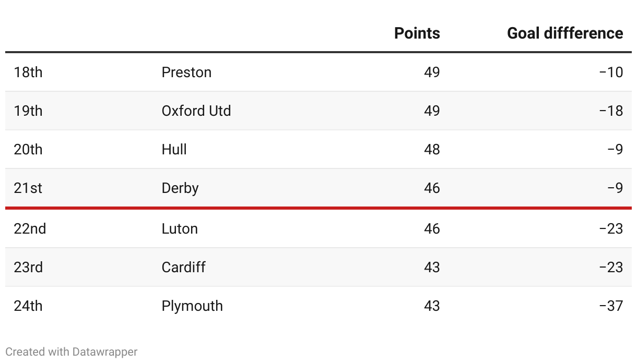This screenshot has width=637, height=364.
Task: Click the Hull team cell
Action: click(x=174, y=149)
